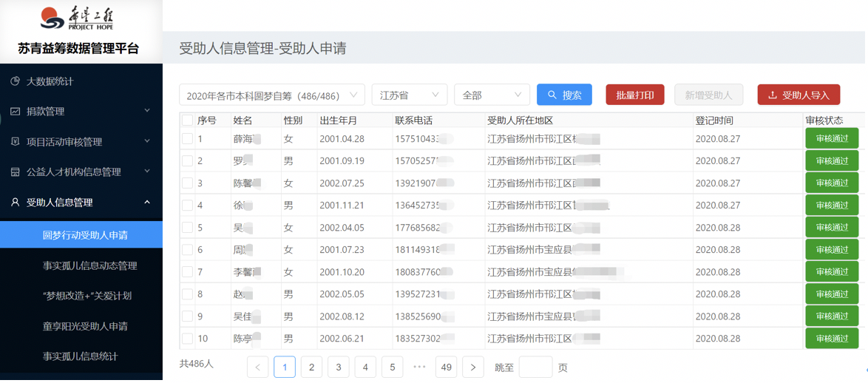Go to next page arrow
Screen dimensions: 868x383
click(x=472, y=367)
